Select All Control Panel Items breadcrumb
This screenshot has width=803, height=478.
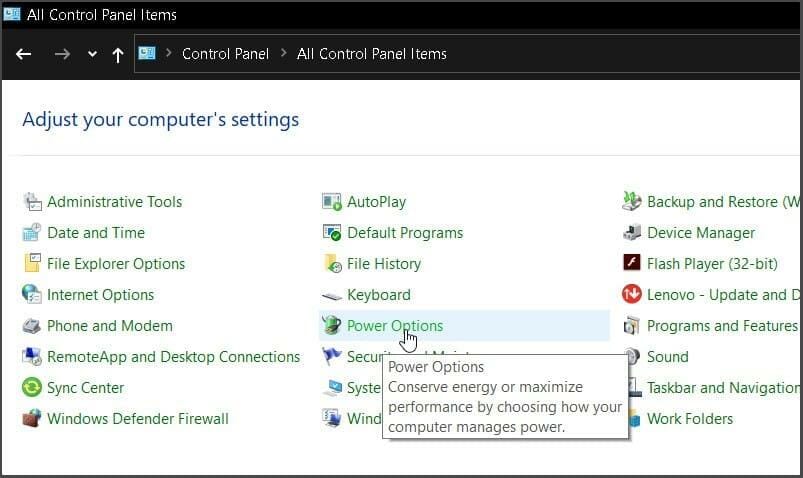click(x=372, y=54)
